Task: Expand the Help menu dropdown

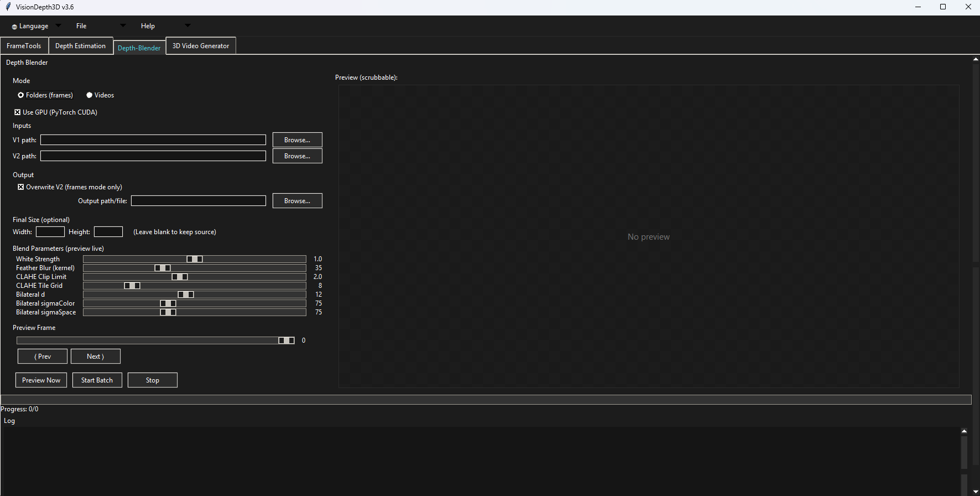Action: [x=165, y=26]
